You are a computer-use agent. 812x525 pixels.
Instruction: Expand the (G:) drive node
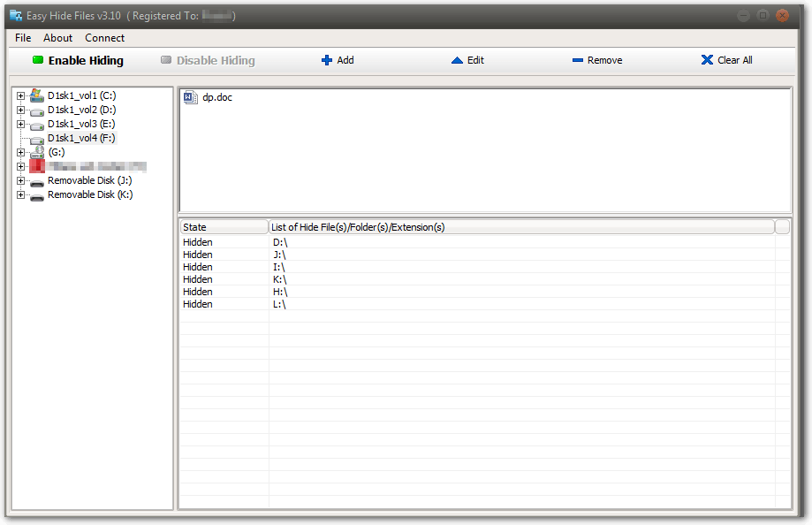click(x=19, y=151)
